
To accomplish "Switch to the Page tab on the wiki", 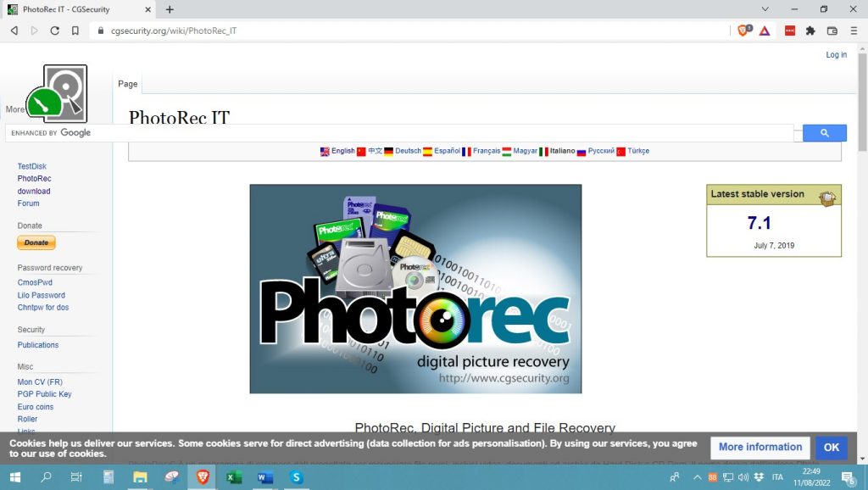I will [x=127, y=84].
